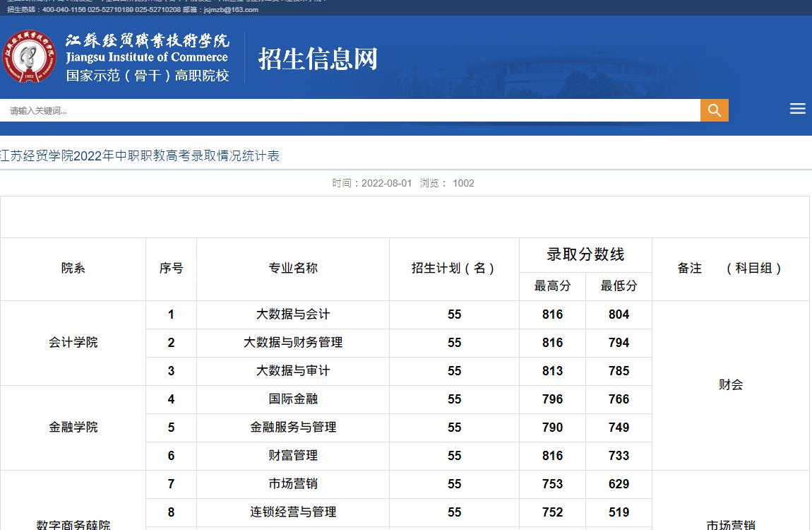
Task: Click the lowest score 804
Action: pos(619,314)
